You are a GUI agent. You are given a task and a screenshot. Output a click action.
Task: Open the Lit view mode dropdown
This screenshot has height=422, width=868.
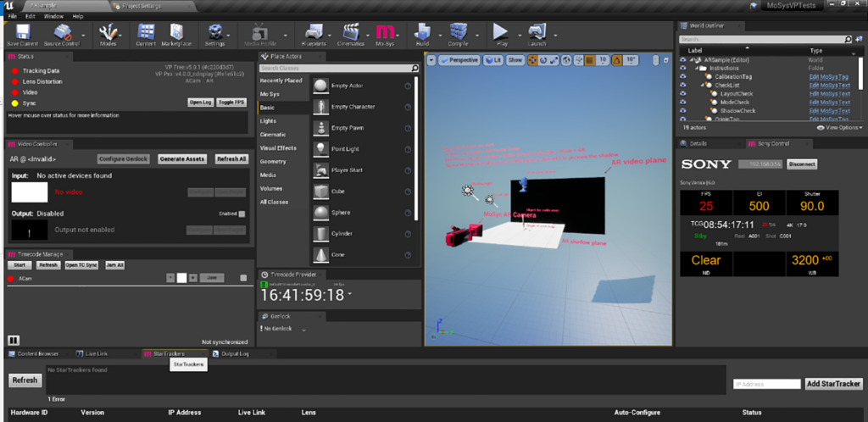click(493, 60)
